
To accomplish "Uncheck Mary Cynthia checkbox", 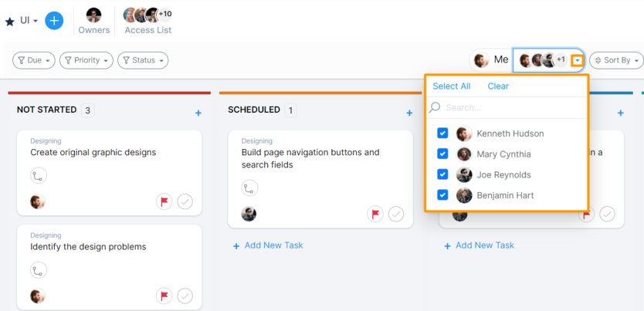I will click(442, 154).
